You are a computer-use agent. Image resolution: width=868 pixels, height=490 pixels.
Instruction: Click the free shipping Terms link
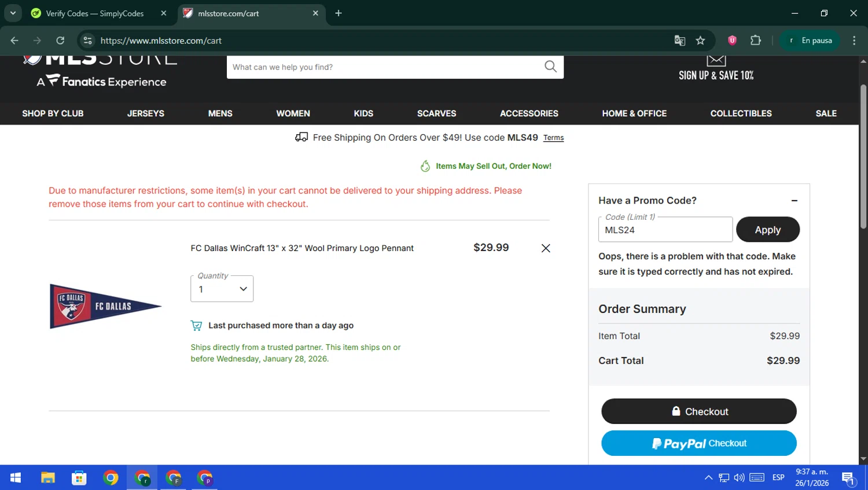(x=553, y=138)
